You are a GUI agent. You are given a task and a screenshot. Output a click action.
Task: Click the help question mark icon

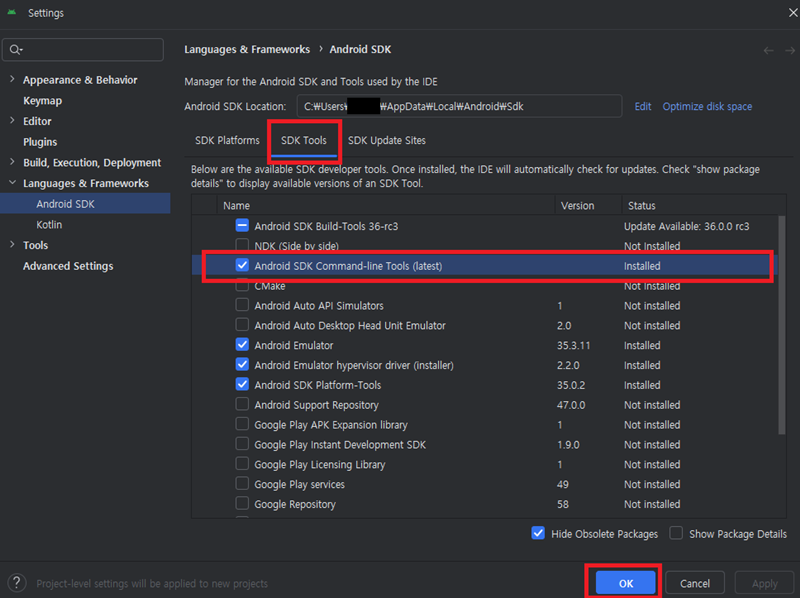[16, 583]
